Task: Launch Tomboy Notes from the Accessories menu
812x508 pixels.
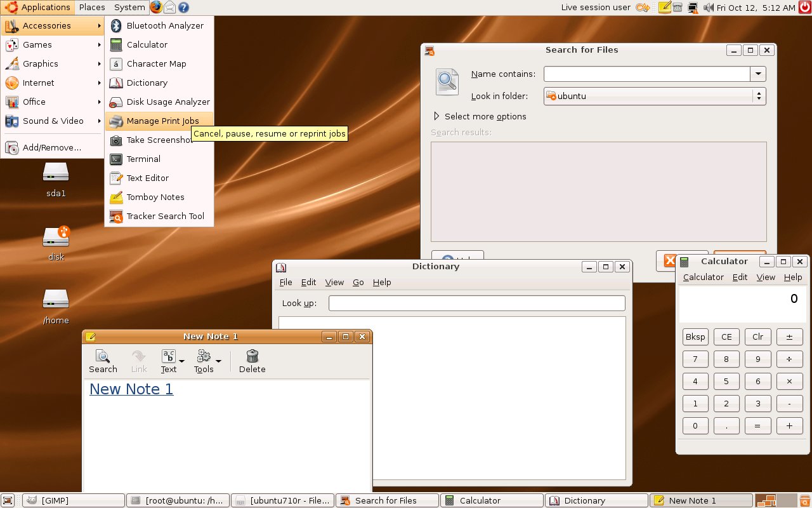Action: [x=159, y=197]
